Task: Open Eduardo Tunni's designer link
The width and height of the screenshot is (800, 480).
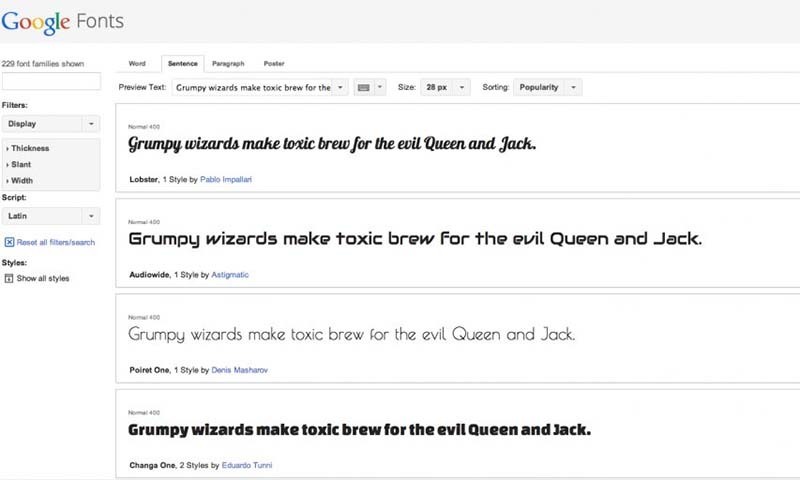Action: point(247,466)
